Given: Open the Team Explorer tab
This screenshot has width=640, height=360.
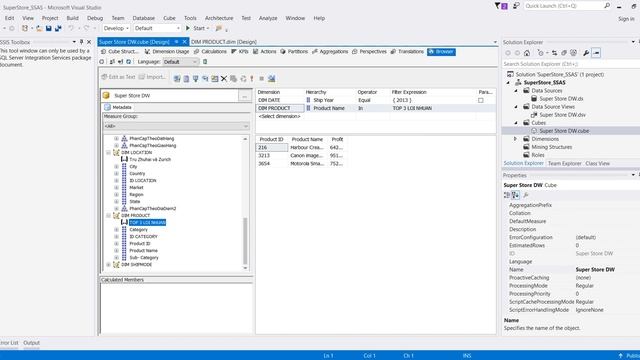Looking at the screenshot, I should tap(564, 163).
